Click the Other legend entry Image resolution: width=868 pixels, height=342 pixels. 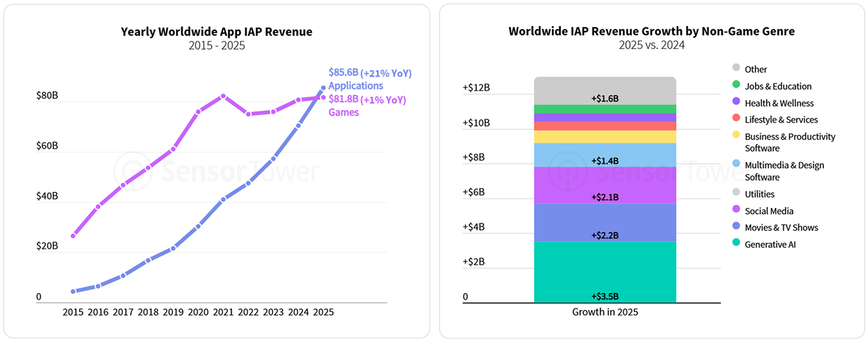(755, 70)
